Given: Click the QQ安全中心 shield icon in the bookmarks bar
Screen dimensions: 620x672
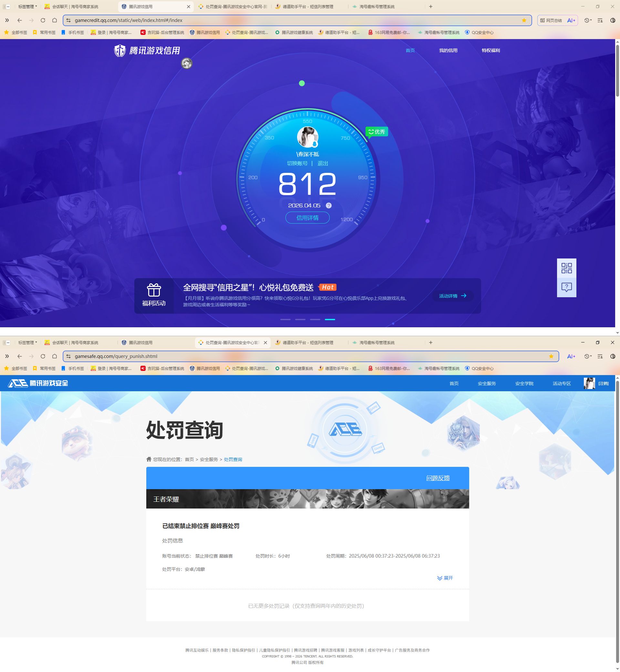Looking at the screenshot, I should pos(468,33).
